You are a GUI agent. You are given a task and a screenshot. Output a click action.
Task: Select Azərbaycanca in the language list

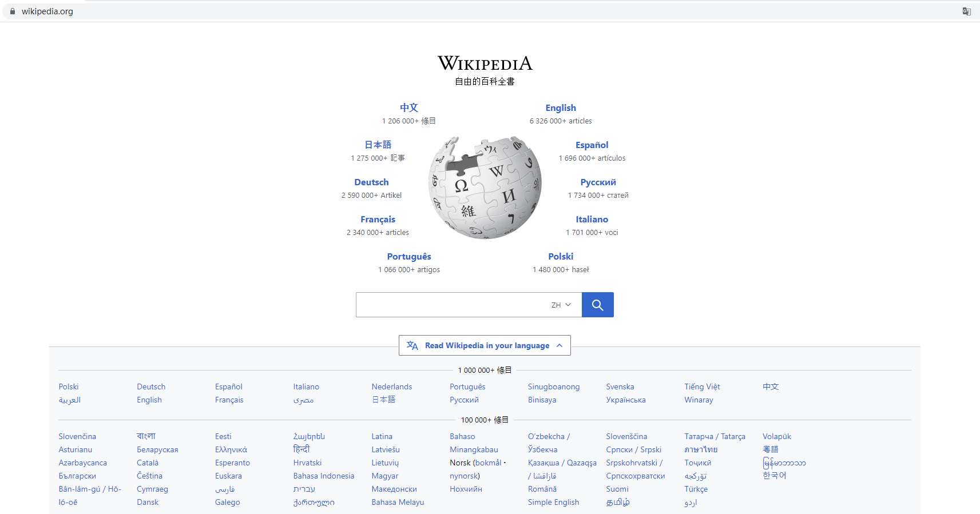tap(82, 463)
